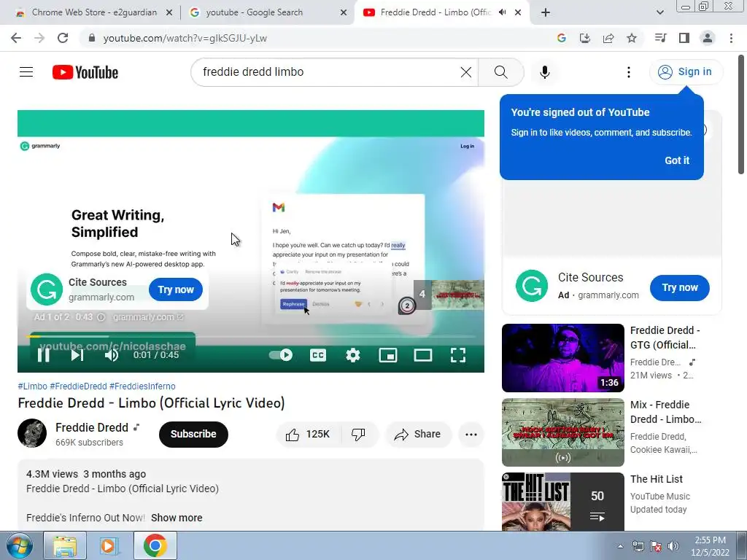This screenshot has height=560, width=747.
Task: Switch to Chrome Web Store e2guardian tab
Action: coord(93,12)
